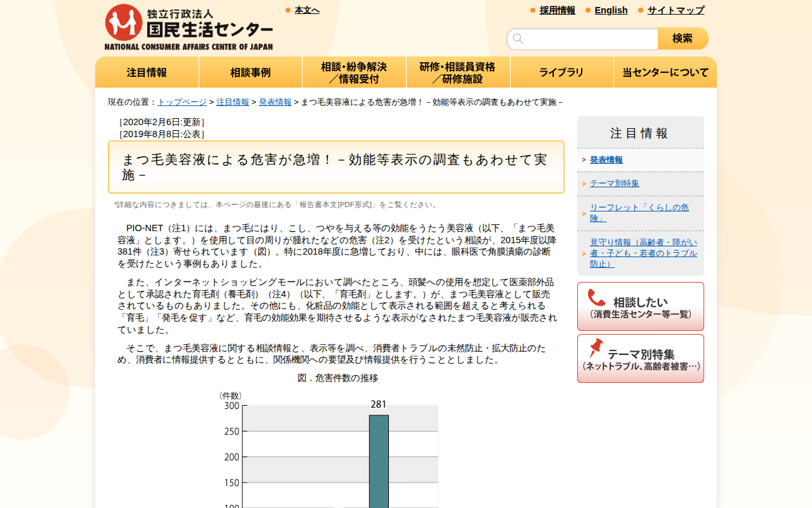Open the 注目情報 navigation tab
Viewport: 812px width, 508px height.
point(147,72)
